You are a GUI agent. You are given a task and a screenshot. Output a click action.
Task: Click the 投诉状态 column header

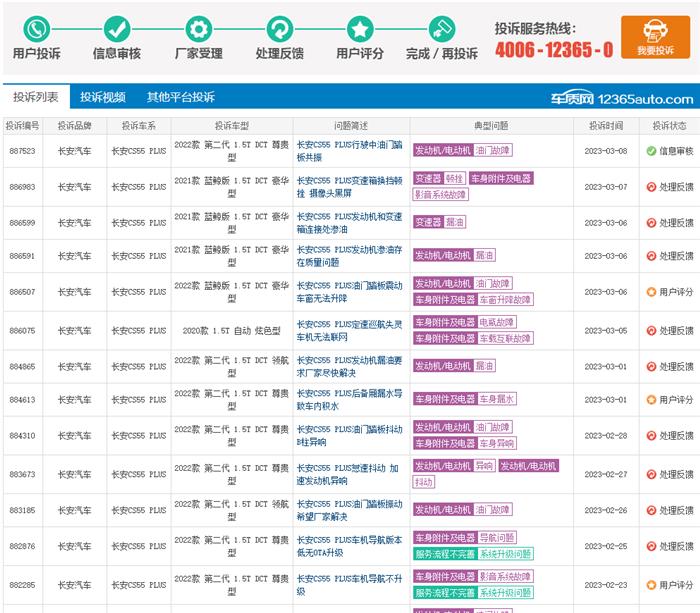pos(669,126)
